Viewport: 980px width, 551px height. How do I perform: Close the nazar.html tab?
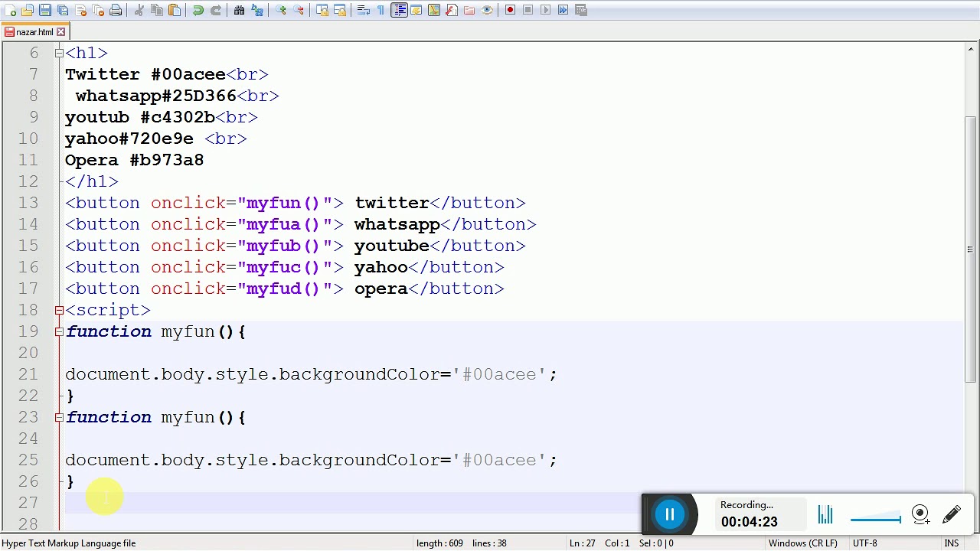tap(60, 32)
